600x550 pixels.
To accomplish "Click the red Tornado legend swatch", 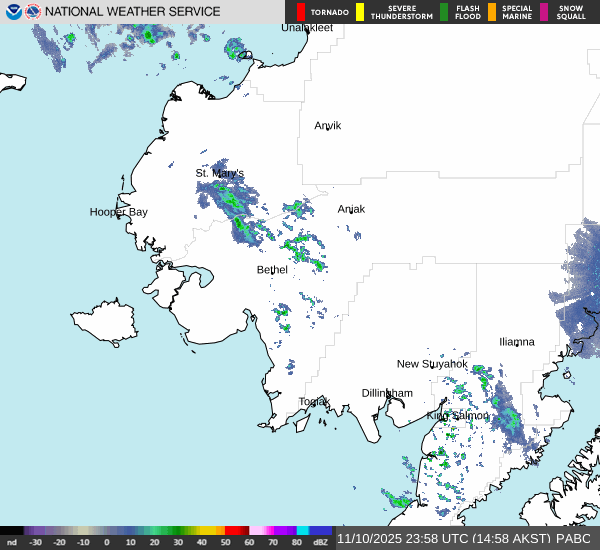I will tap(301, 12).
